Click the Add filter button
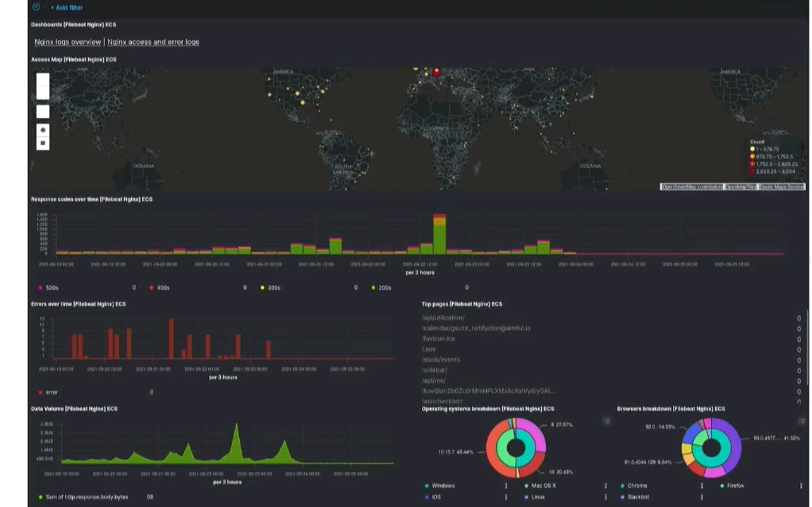812x507 pixels. (x=66, y=8)
